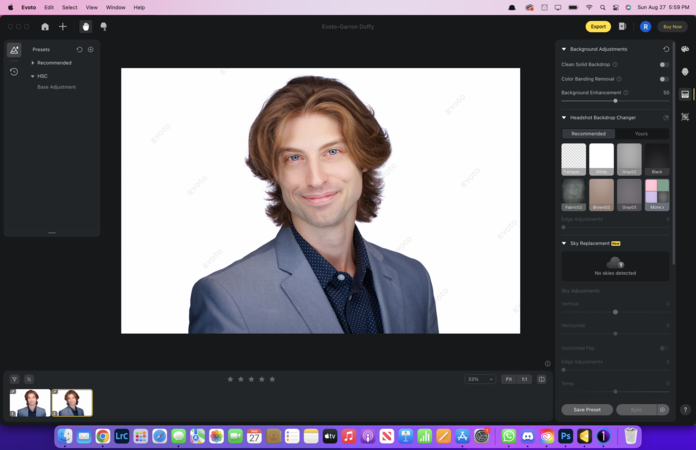This screenshot has width=696, height=450.
Task: Open the zoom percentage dropdown
Action: pos(480,379)
